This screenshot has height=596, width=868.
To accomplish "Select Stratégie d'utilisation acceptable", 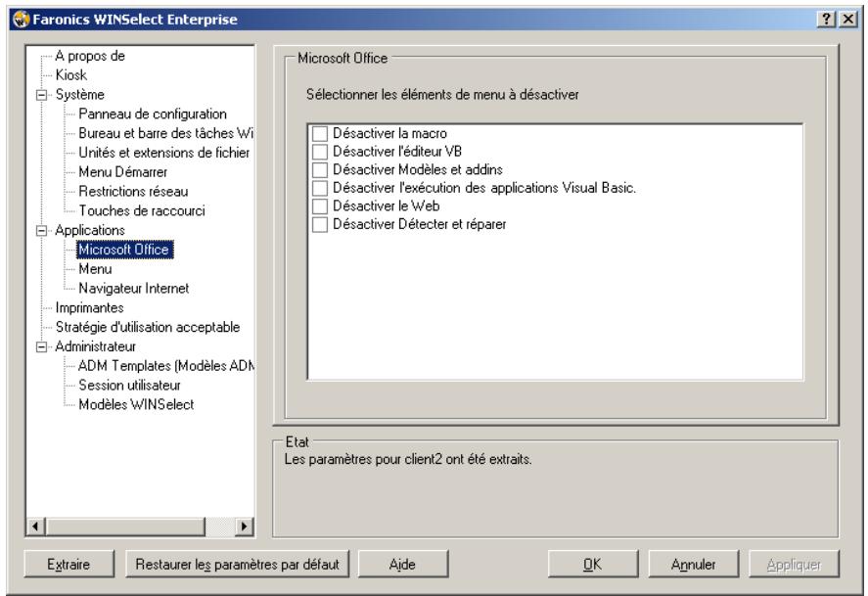I will [x=148, y=327].
